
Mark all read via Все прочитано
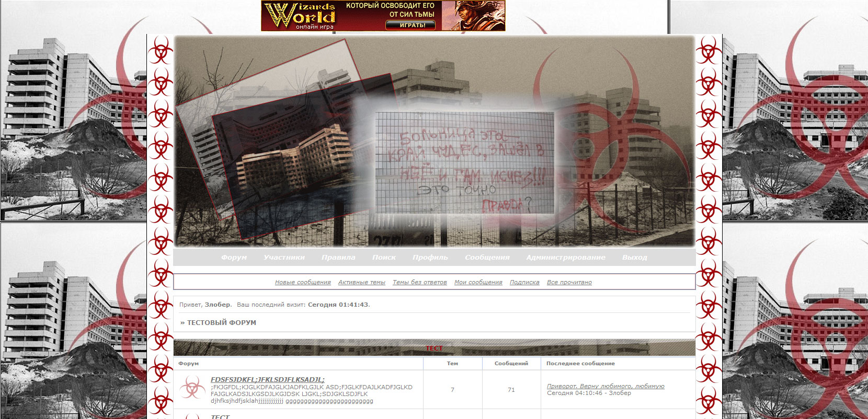click(x=569, y=282)
